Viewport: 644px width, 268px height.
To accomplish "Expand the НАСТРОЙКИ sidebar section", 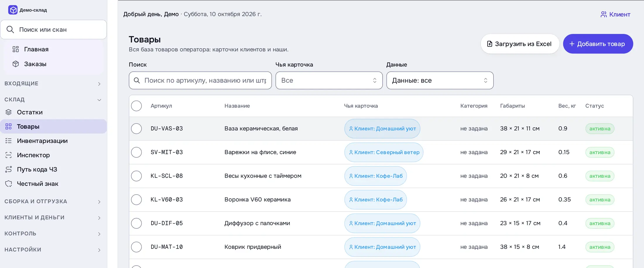I will 53,250.
